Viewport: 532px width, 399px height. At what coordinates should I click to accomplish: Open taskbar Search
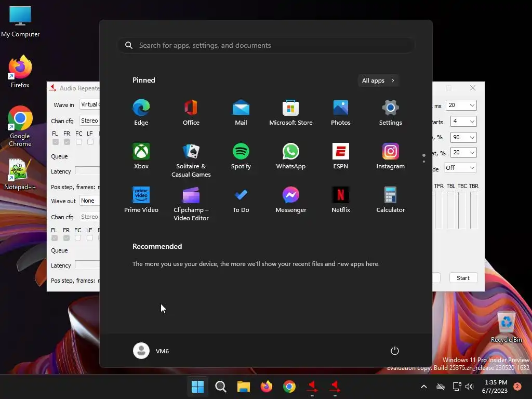pyautogui.click(x=220, y=387)
